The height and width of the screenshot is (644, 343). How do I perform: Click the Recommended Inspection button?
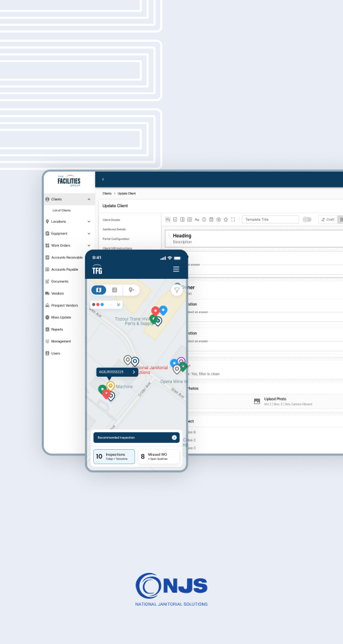(136, 438)
